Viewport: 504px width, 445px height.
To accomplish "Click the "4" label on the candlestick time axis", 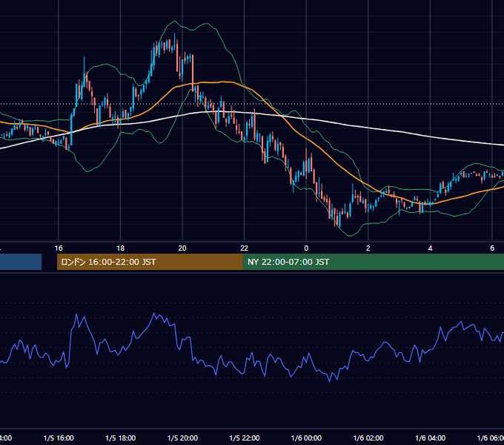I will click(x=430, y=248).
